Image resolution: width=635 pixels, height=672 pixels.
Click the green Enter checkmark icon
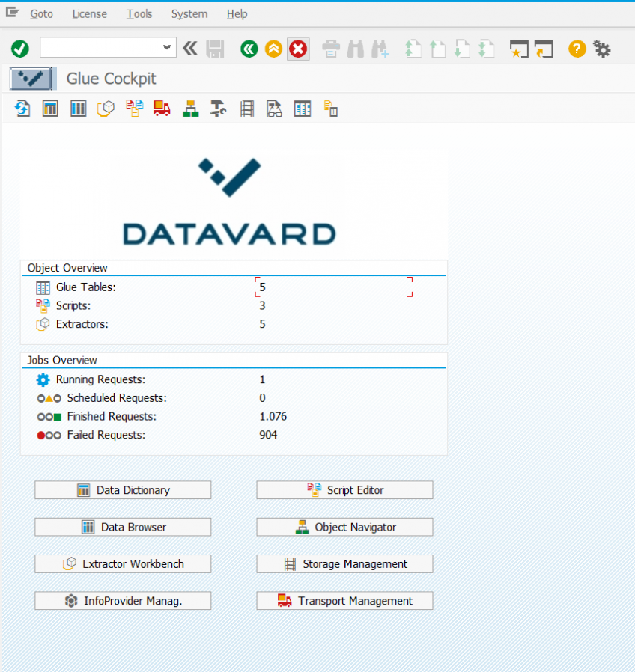click(x=20, y=49)
